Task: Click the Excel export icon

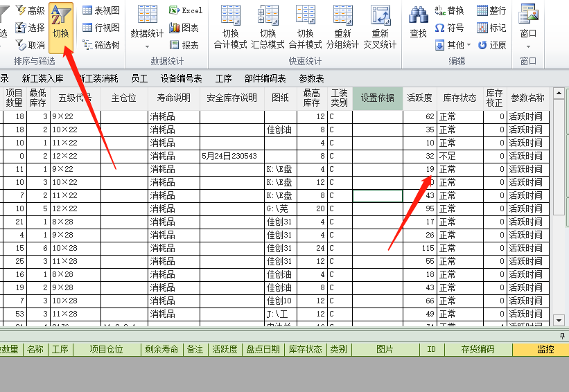Action: click(186, 10)
